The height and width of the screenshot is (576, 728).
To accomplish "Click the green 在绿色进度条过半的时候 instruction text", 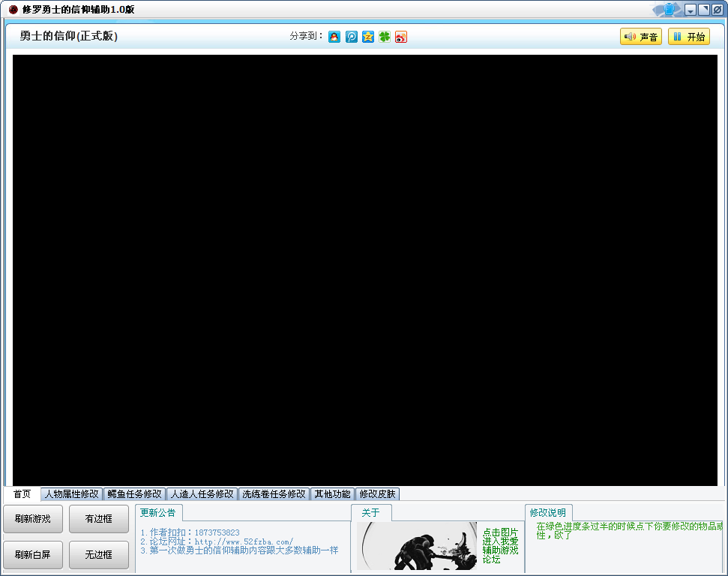I will tap(630, 531).
